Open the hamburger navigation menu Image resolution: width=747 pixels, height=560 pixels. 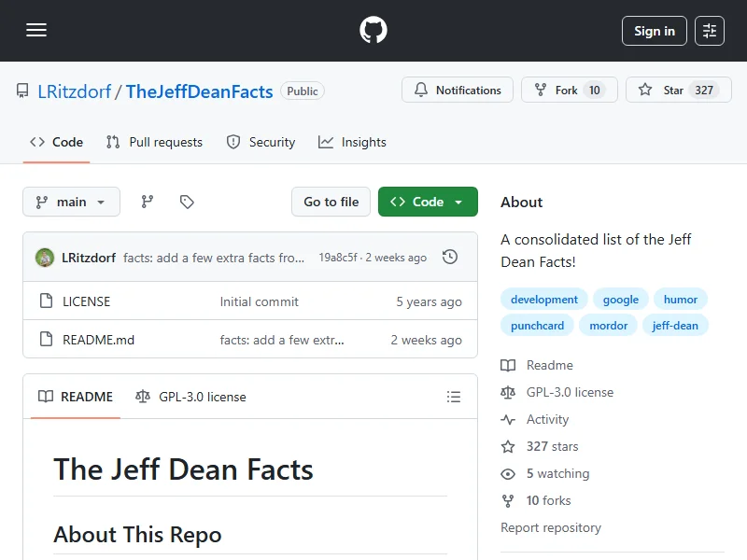pyautogui.click(x=36, y=31)
